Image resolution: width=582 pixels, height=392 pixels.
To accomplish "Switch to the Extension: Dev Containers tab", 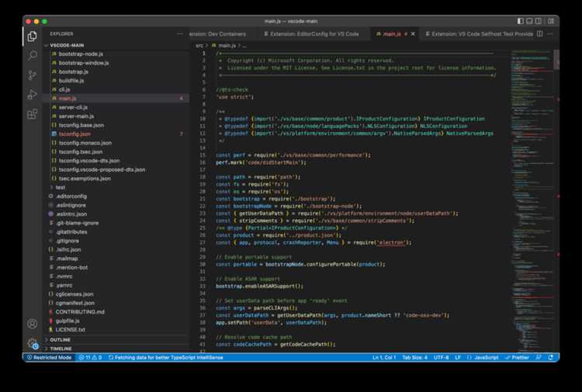I will [x=218, y=34].
